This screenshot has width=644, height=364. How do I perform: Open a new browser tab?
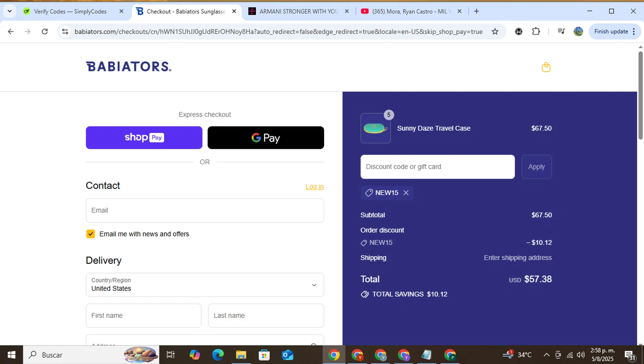click(477, 12)
